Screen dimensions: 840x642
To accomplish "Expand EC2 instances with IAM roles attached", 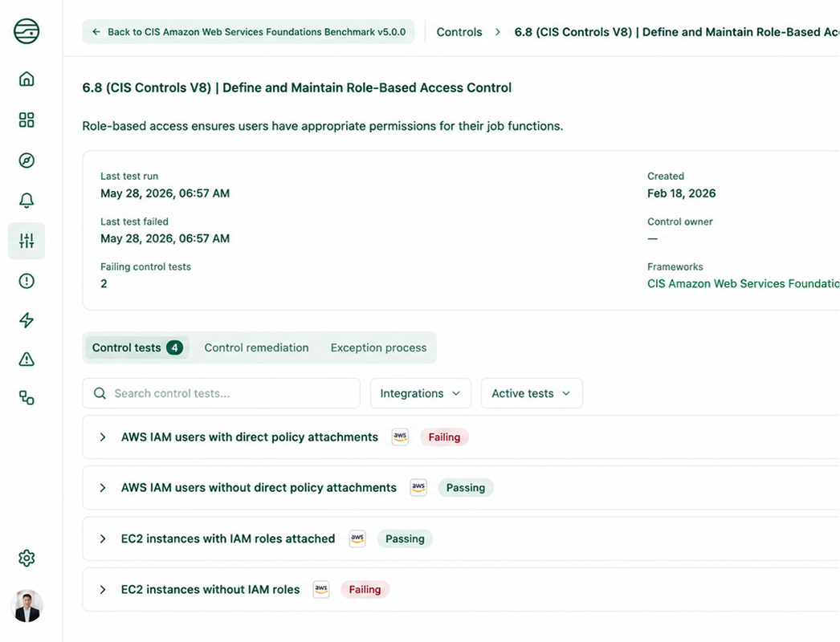I will [x=102, y=538].
